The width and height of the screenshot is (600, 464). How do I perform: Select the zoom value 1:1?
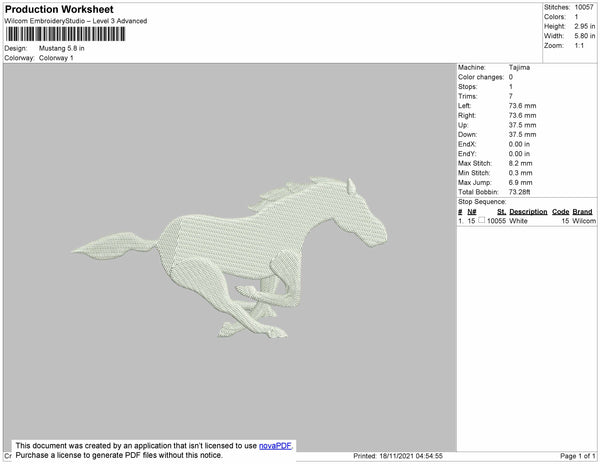[579, 46]
